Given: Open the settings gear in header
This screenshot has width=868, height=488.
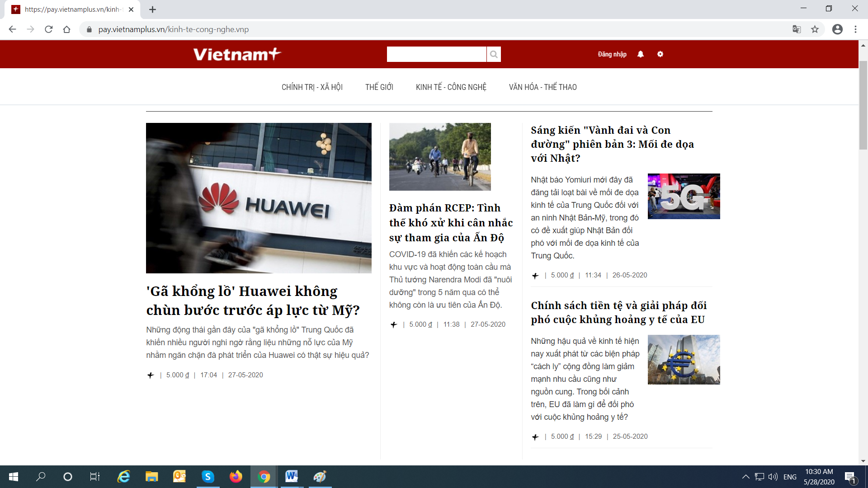Looking at the screenshot, I should point(660,54).
